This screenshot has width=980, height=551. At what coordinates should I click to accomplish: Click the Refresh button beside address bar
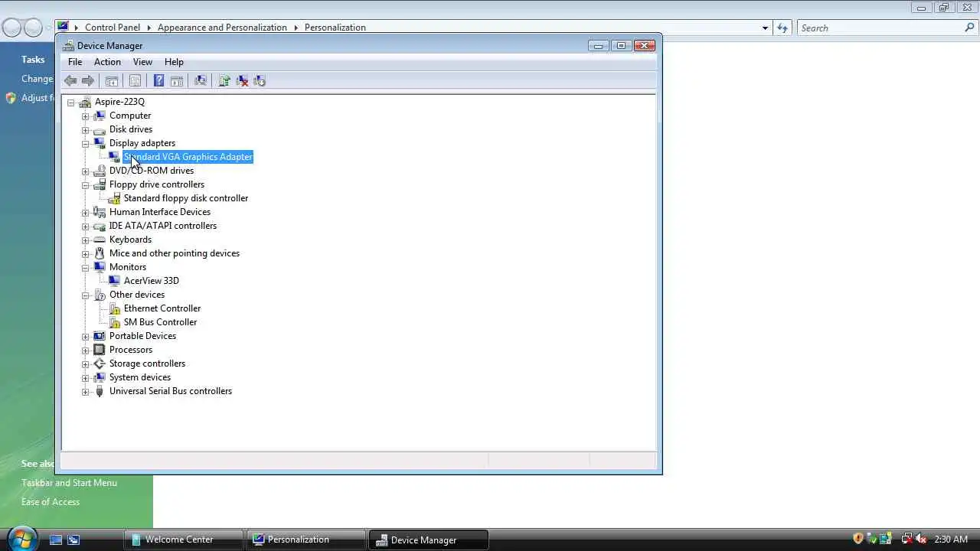(782, 28)
